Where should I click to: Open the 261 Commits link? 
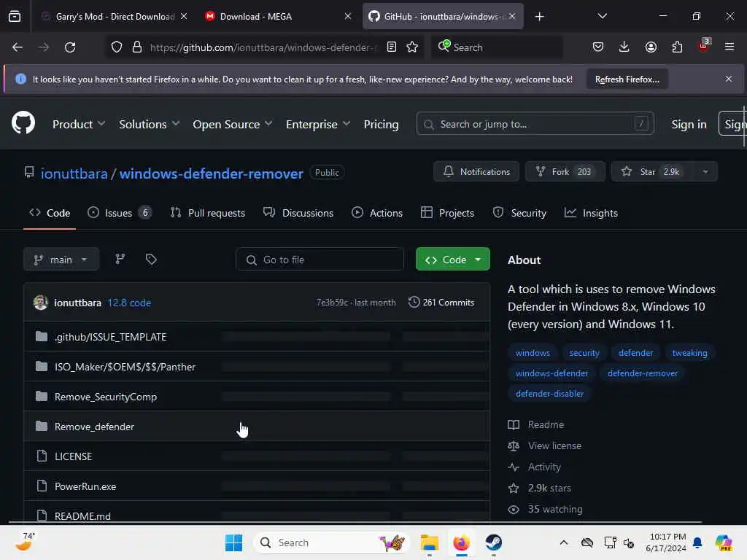(x=441, y=303)
